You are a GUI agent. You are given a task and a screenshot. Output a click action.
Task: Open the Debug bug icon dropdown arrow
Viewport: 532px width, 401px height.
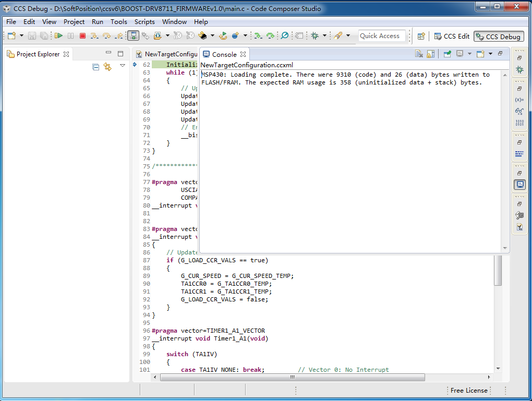tap(324, 36)
